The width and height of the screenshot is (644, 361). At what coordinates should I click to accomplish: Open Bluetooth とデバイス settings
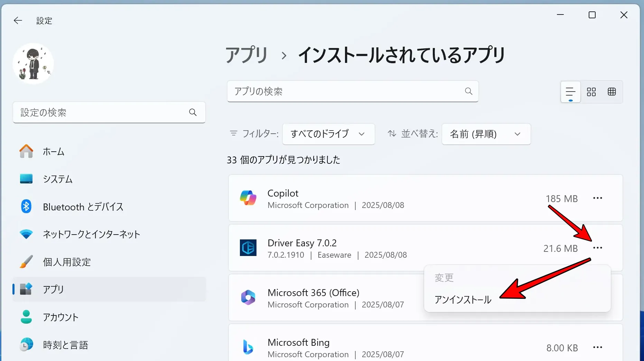click(x=109, y=207)
